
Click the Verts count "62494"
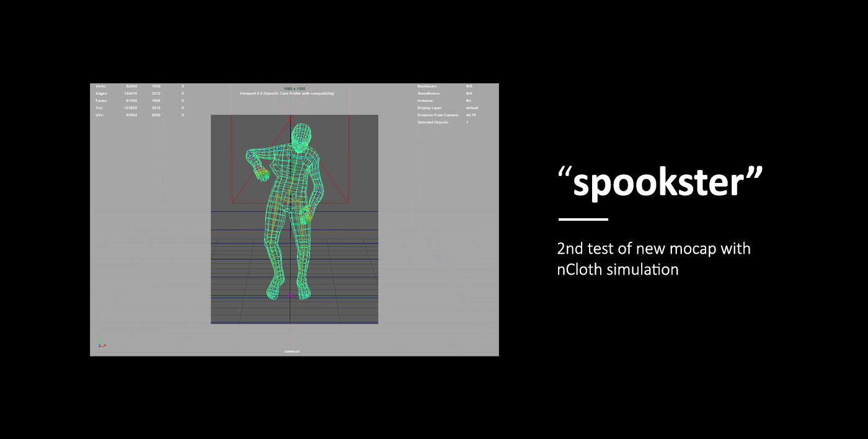[131, 86]
